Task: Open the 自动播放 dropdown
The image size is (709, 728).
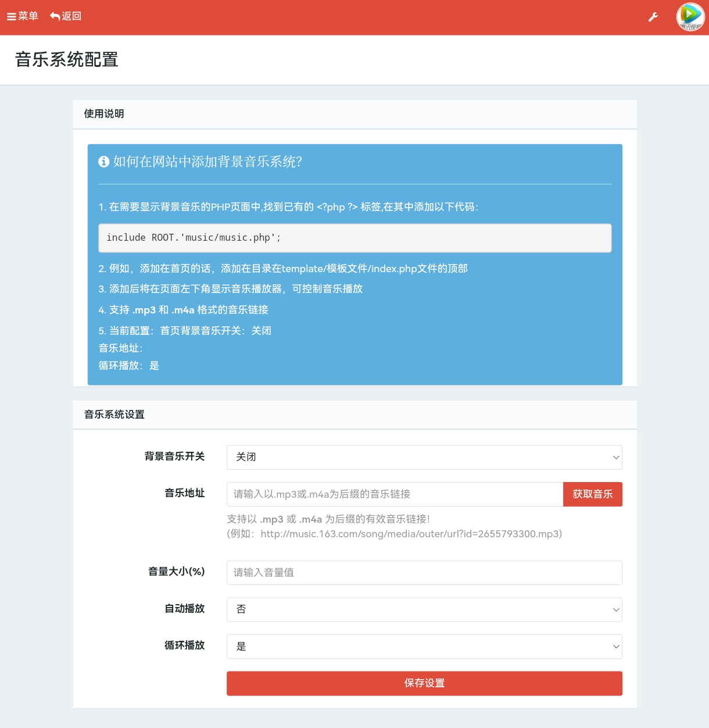Action: point(424,609)
